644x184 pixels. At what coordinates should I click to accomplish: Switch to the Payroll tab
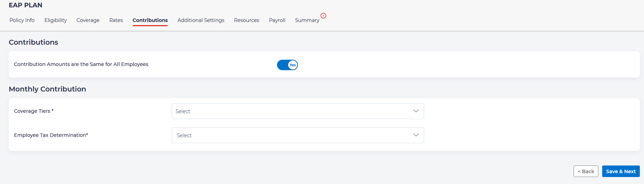tap(277, 20)
